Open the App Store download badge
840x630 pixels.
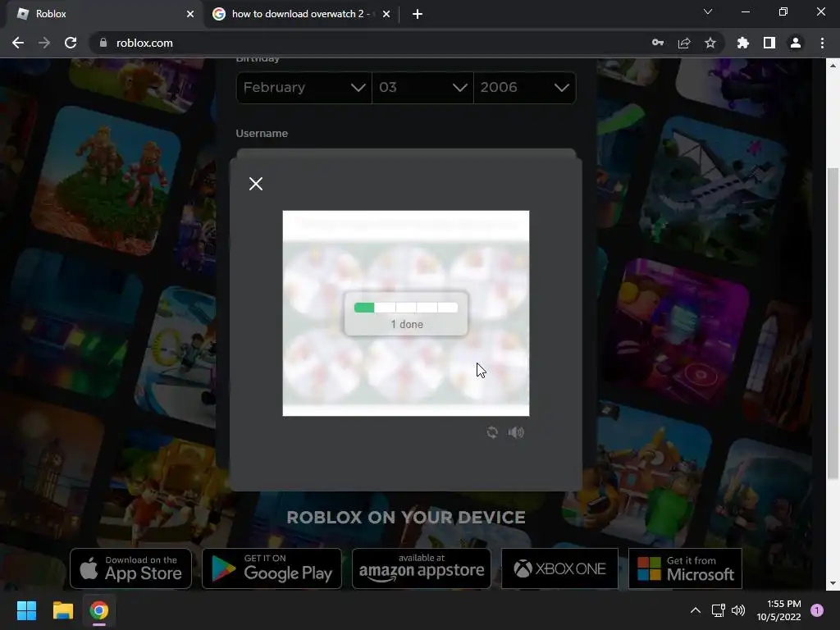coord(130,568)
